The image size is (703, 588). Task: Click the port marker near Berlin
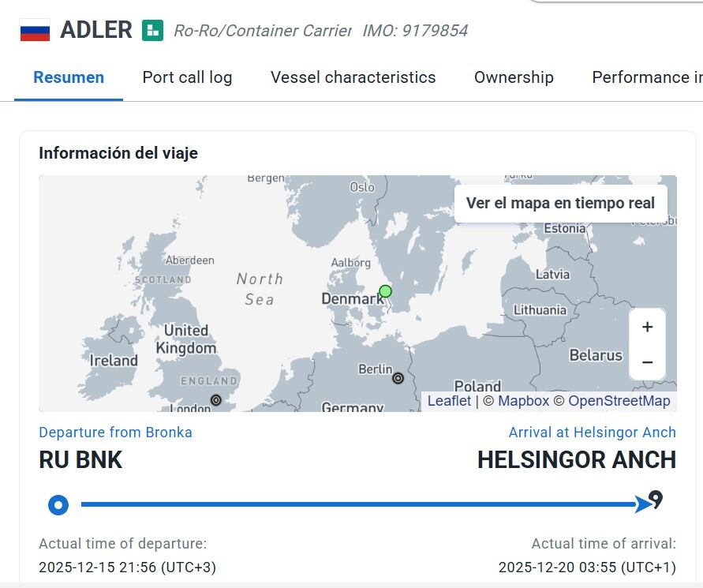tap(398, 378)
